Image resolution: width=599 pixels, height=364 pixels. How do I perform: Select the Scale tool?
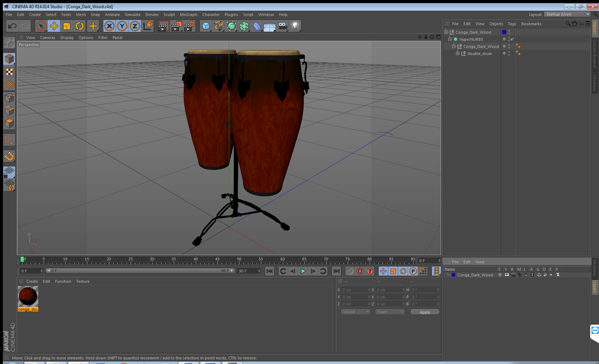(67, 26)
